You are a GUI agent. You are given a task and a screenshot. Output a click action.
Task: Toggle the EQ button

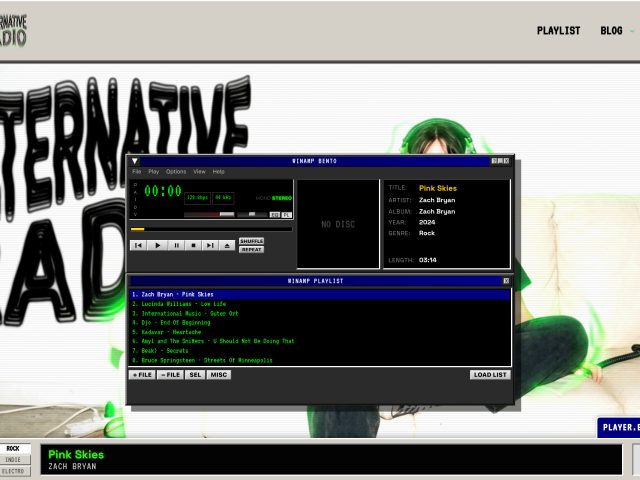click(275, 215)
